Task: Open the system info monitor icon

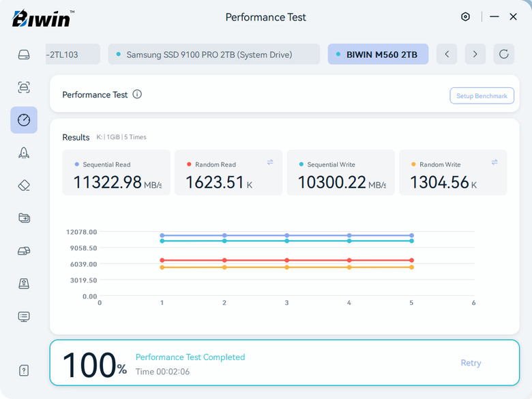Action: click(x=24, y=316)
